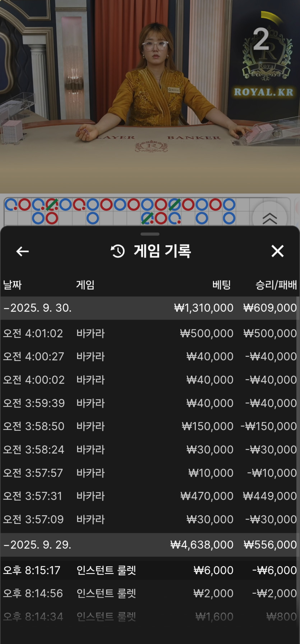Screen dimensions: 300x644
Task: Open the 오후 8:14:56 instant roulette record
Action: click(x=150, y=593)
